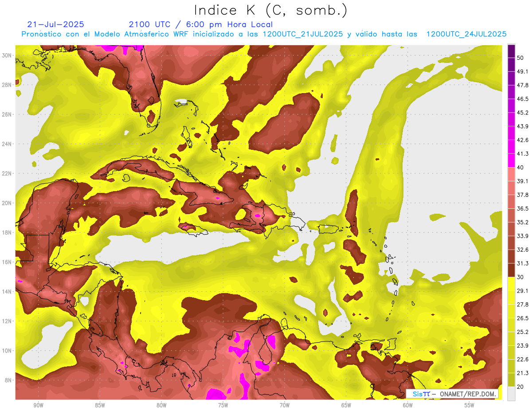Screen dimensions: 532x411
Task: Click the '85W' longitude label
Action: (100, 405)
